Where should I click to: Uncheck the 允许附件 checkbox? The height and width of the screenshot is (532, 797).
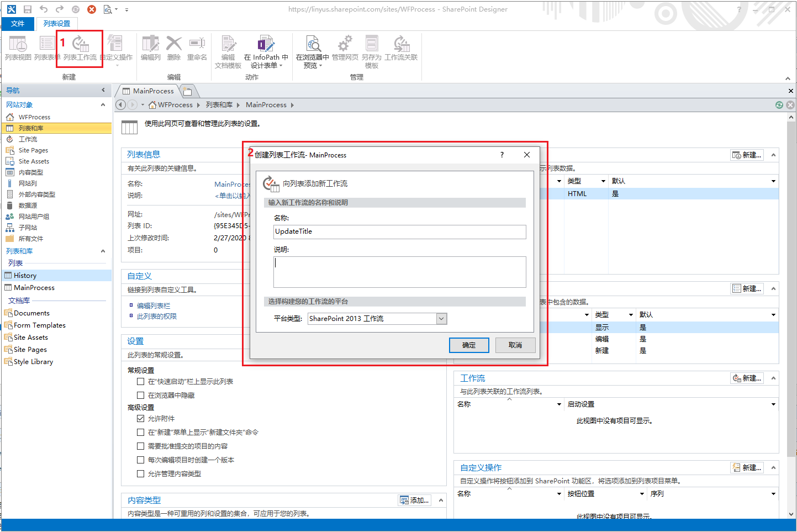(140, 419)
